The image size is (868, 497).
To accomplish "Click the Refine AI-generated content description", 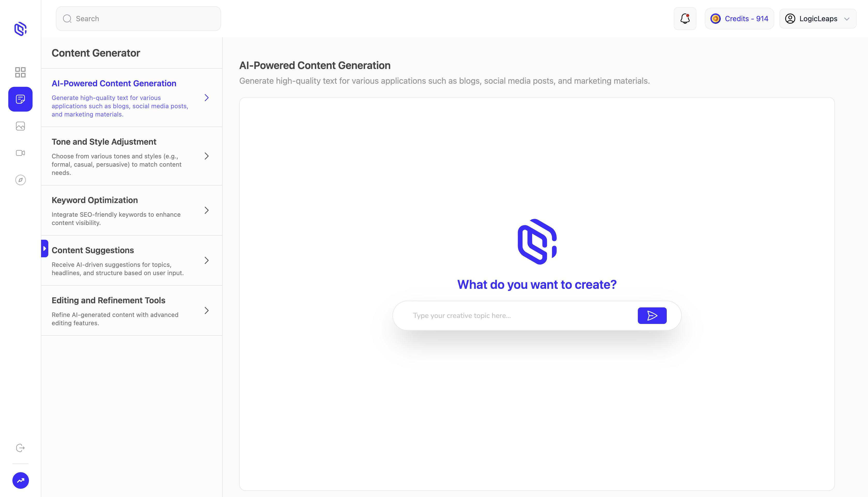I will [x=115, y=319].
